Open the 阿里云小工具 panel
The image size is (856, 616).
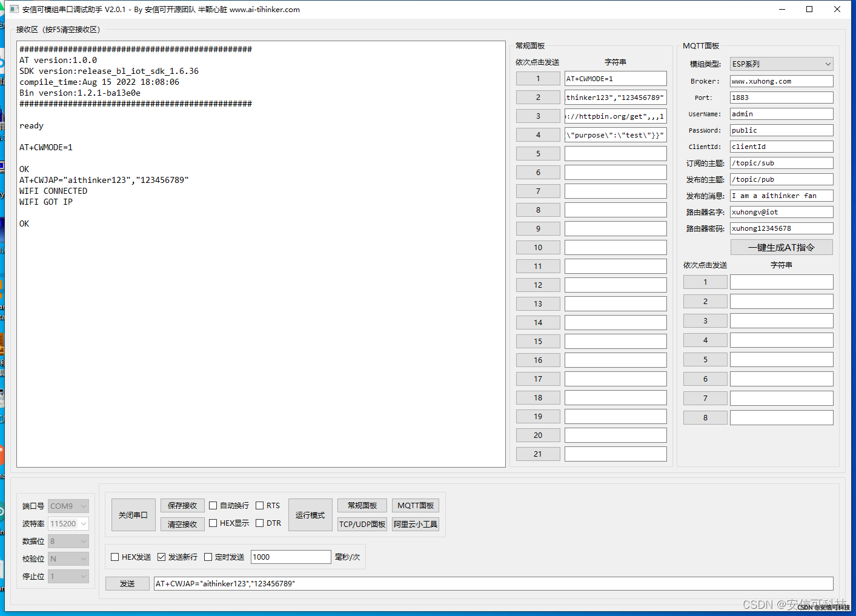pos(416,524)
